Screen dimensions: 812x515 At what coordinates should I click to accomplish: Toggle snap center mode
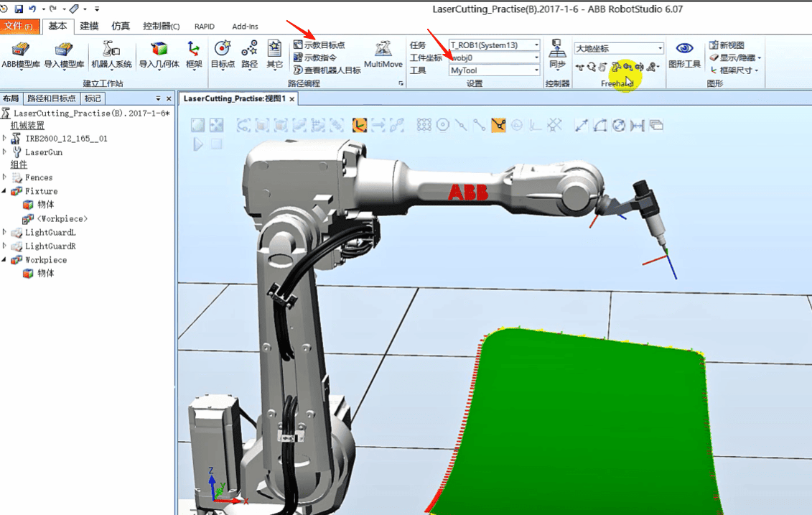[x=443, y=125]
